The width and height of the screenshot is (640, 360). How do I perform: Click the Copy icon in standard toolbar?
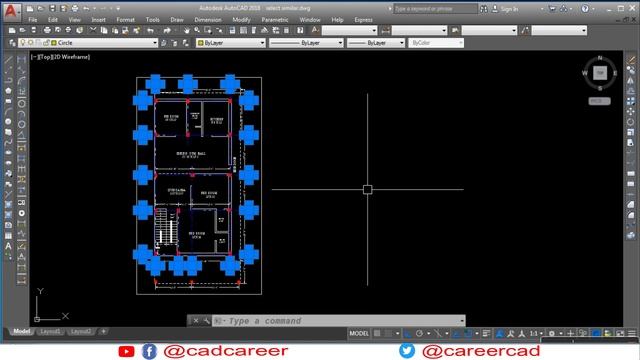(104, 30)
